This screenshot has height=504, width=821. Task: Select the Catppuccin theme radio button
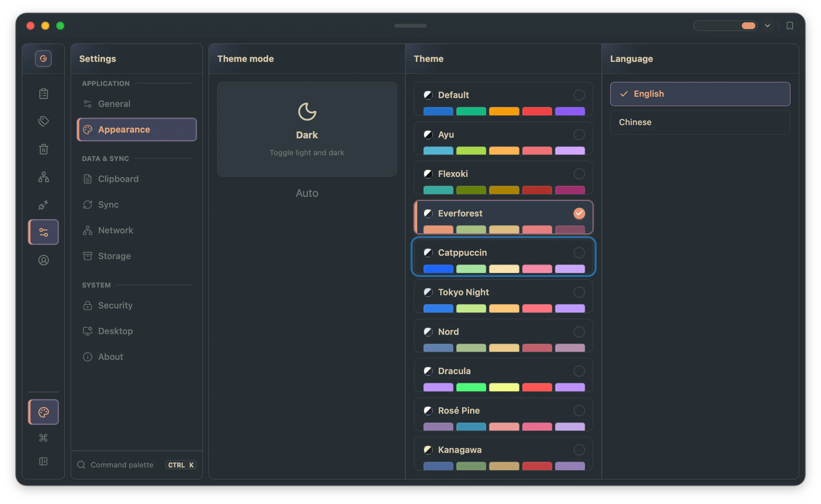(x=579, y=253)
